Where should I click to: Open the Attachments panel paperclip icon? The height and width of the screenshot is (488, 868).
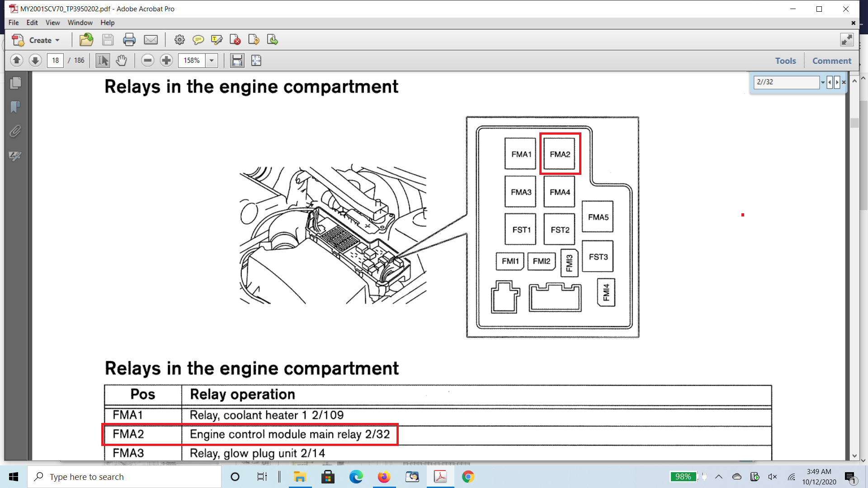[15, 131]
